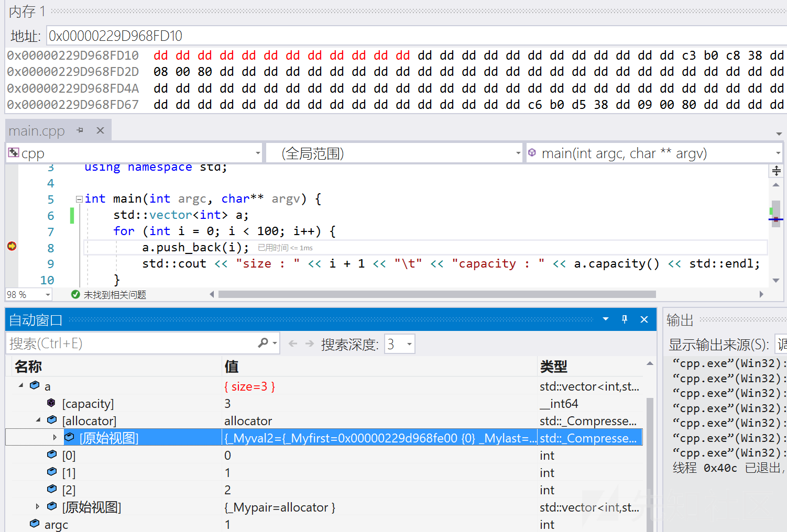Navigate to previous search result arrow
Screen dimensions: 787x532
pos(293,343)
